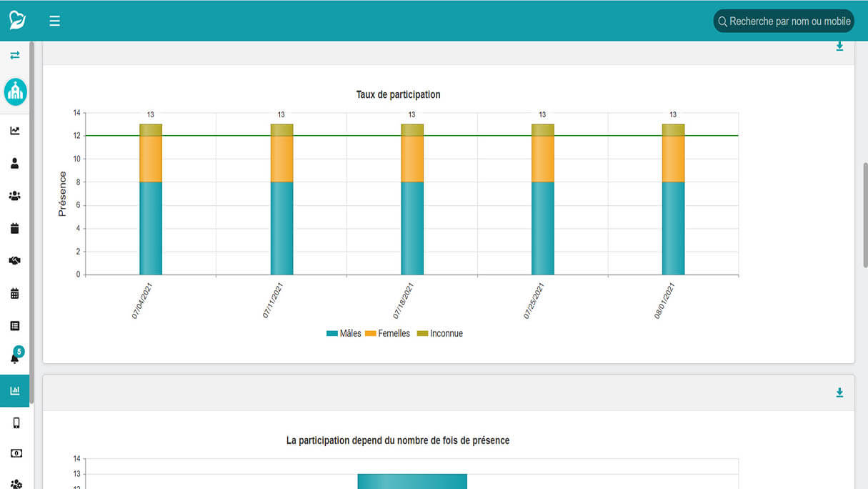Click the Mâles segment of the 07/25/2021 bar
The width and height of the screenshot is (868, 489).
(x=543, y=228)
